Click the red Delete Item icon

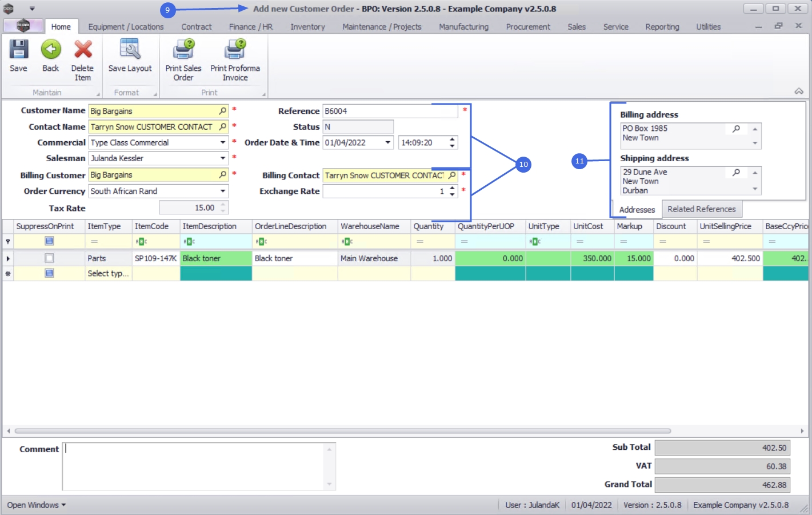(83, 50)
